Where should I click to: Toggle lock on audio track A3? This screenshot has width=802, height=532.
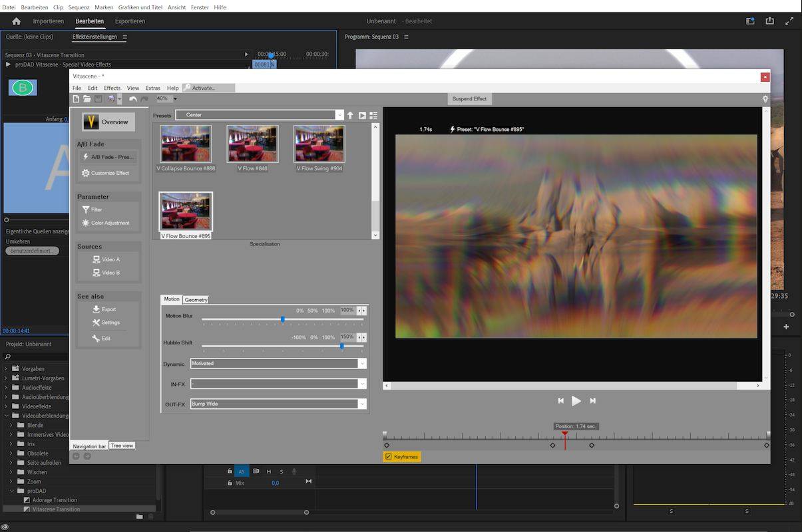[230, 471]
